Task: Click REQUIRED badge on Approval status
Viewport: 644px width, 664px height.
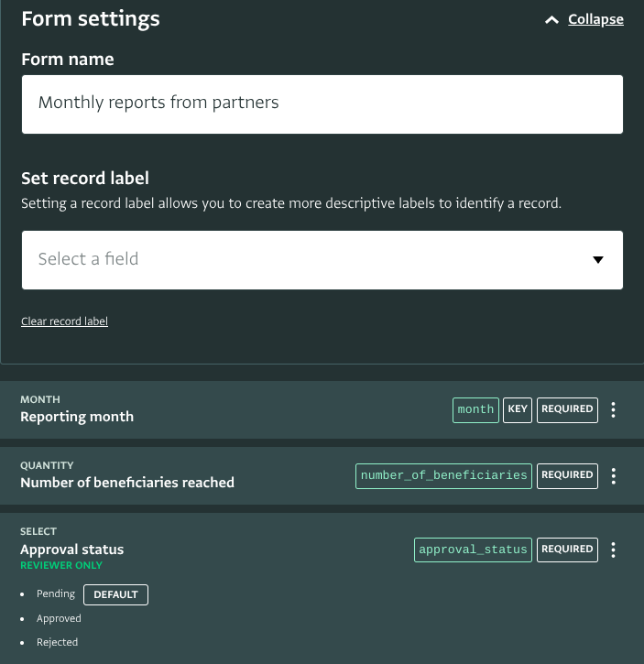Action: tap(567, 550)
